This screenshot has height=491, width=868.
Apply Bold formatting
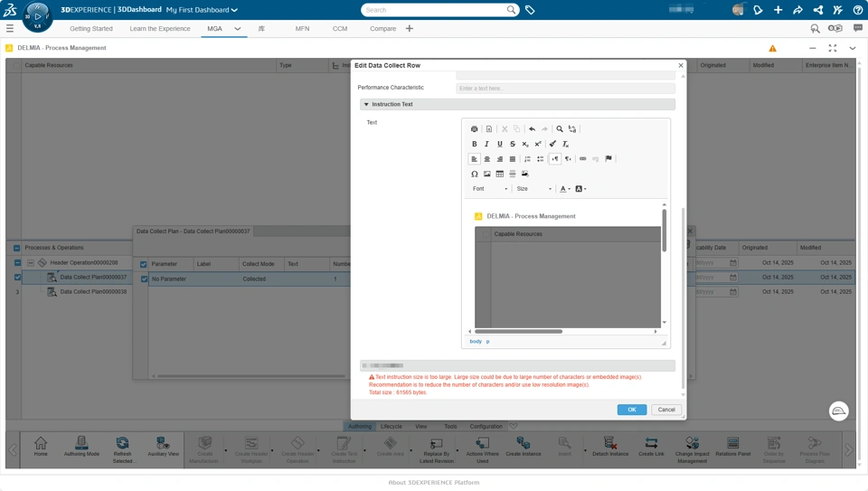[x=475, y=144]
